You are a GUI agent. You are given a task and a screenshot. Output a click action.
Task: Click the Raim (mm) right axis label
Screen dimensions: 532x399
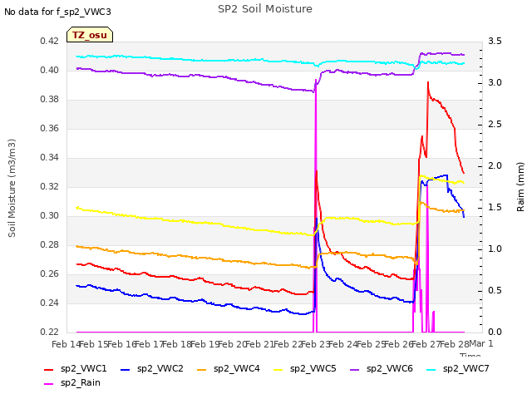(520, 187)
